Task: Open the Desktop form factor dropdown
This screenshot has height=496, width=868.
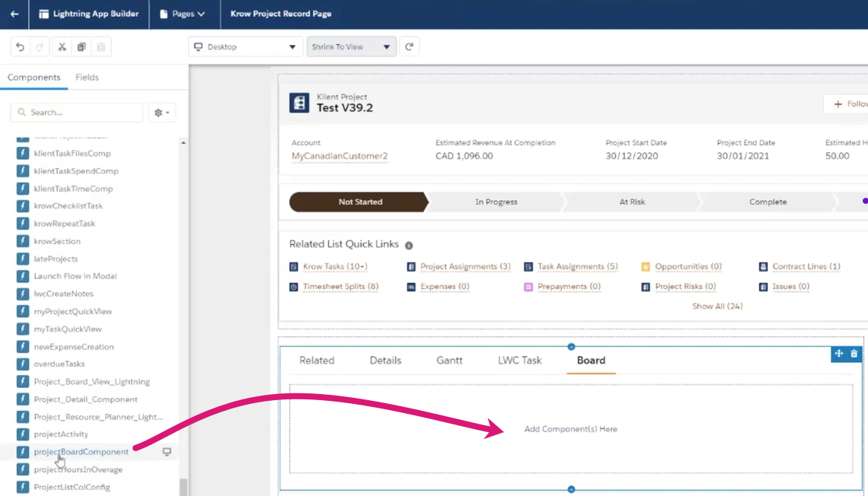Action: [x=244, y=47]
